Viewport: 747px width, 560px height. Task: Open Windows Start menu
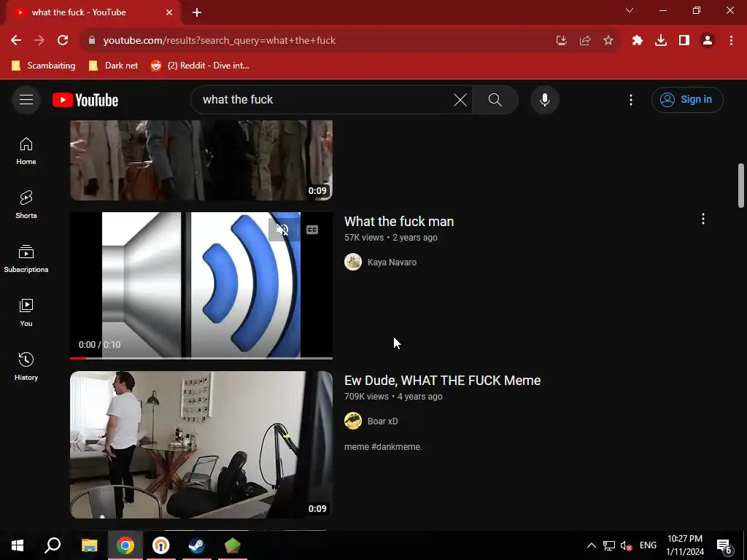[x=18, y=545]
